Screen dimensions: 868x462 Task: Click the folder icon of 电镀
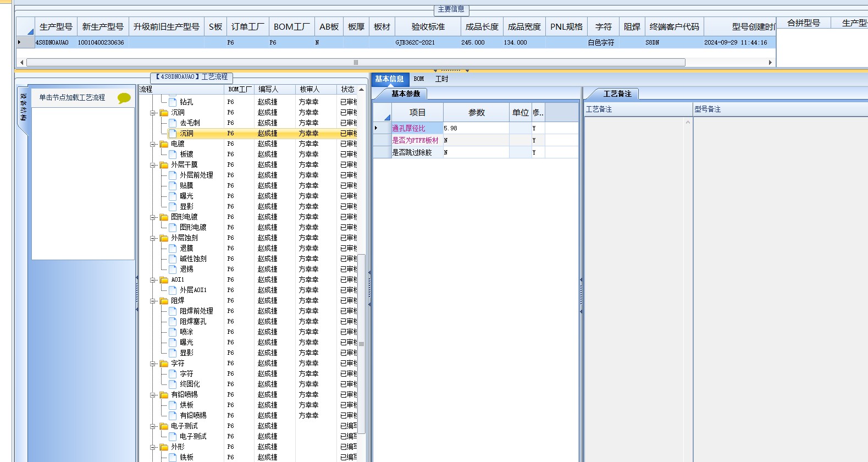tap(164, 144)
